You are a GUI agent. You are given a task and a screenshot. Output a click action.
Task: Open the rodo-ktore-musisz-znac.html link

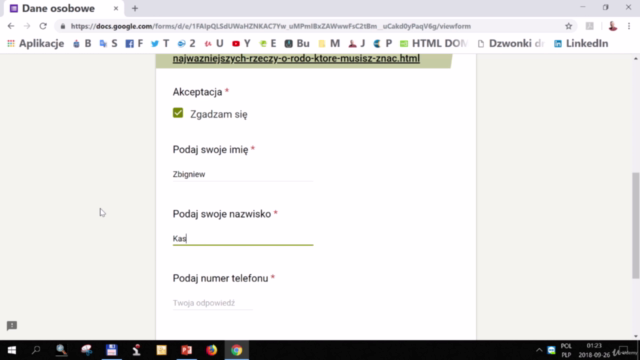pyautogui.click(x=296, y=58)
